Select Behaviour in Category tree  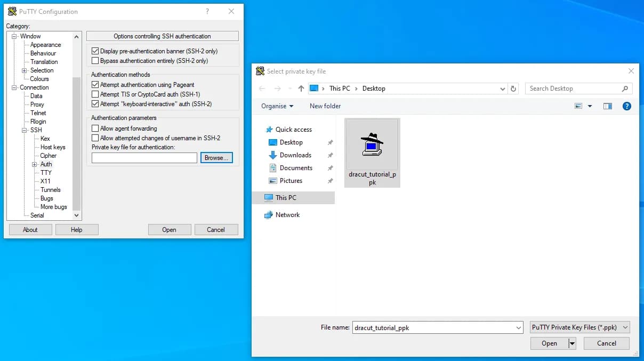[x=43, y=53]
